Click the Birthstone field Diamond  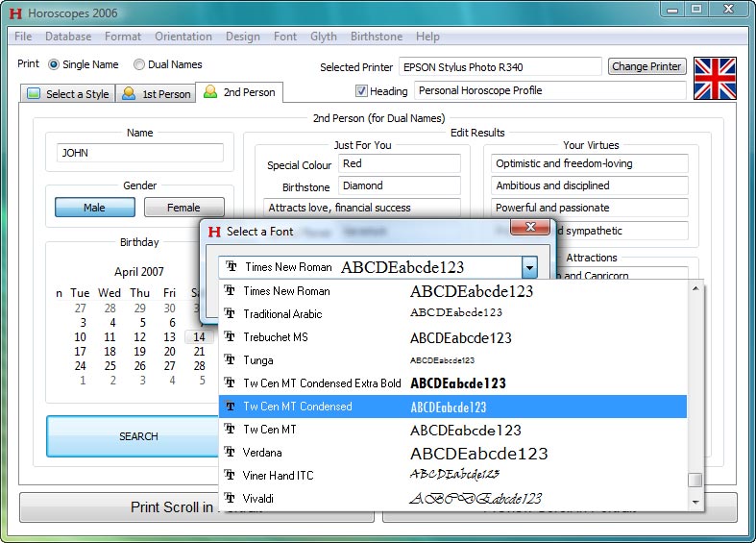(x=400, y=185)
